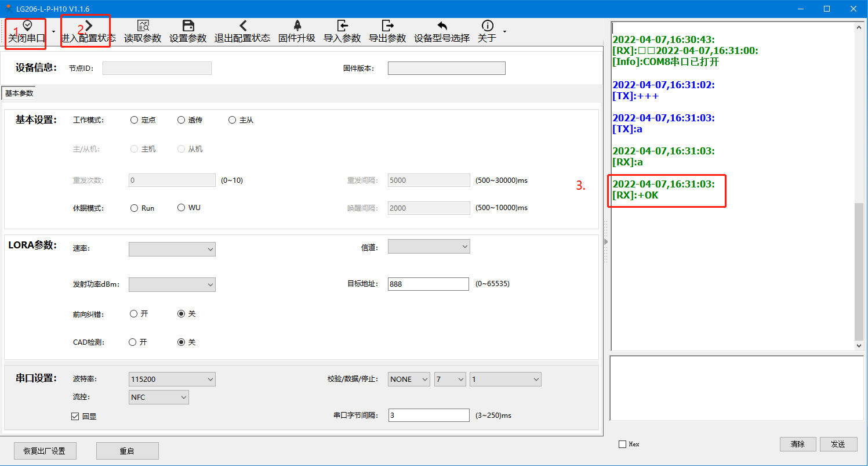Click the 设置参数 save-disk icon
868x466 pixels.
point(188,26)
